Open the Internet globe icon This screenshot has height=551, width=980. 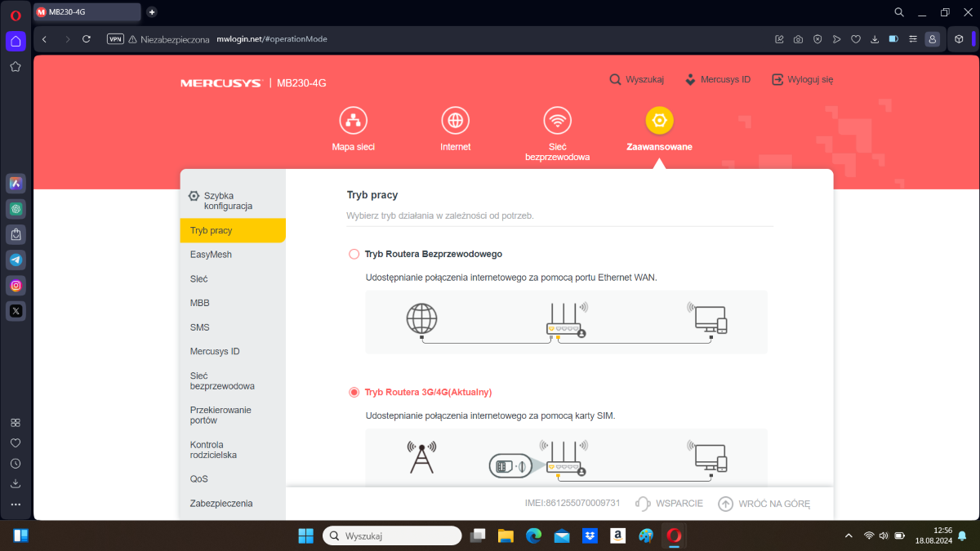point(455,121)
